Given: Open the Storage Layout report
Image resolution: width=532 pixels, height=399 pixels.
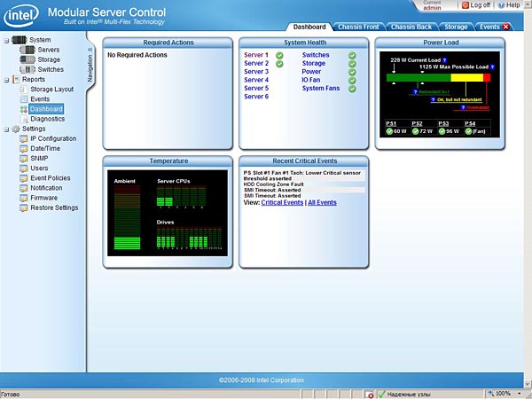Looking at the screenshot, I should coord(51,90).
